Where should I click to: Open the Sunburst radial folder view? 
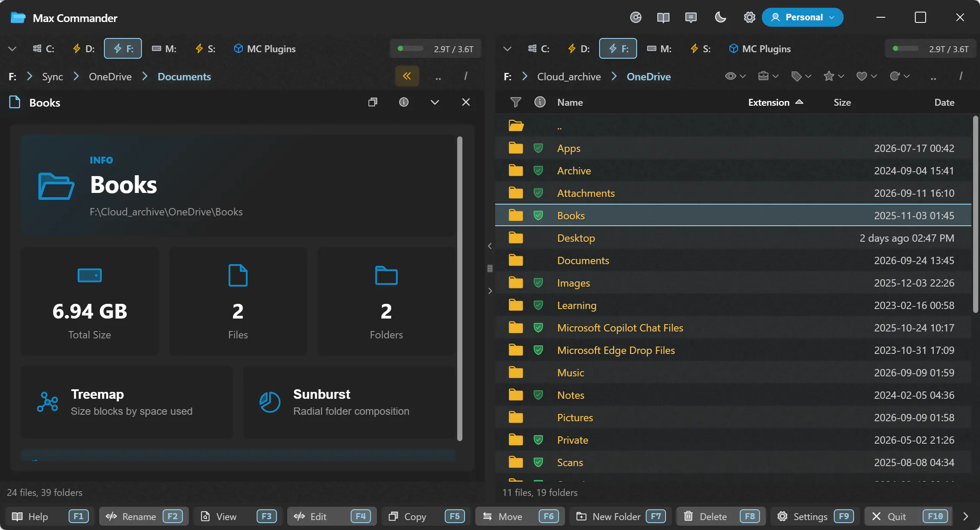coord(349,402)
